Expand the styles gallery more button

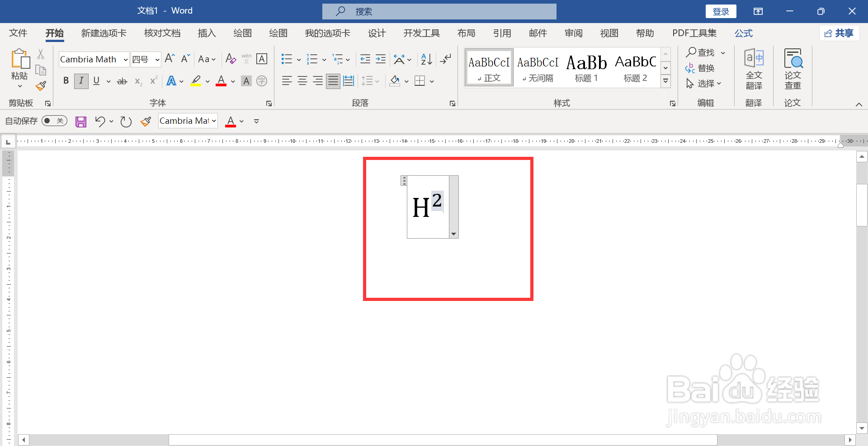(665, 81)
